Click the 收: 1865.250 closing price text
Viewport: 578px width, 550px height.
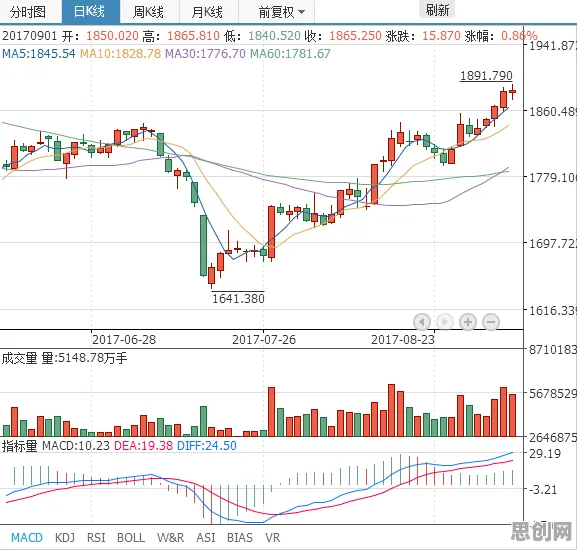(x=343, y=36)
